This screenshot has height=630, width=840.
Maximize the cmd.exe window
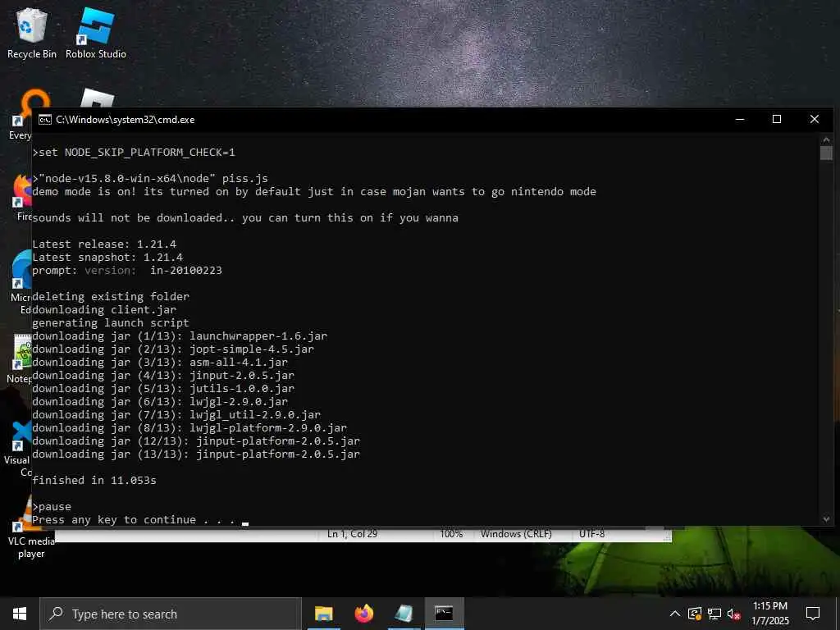tap(777, 120)
